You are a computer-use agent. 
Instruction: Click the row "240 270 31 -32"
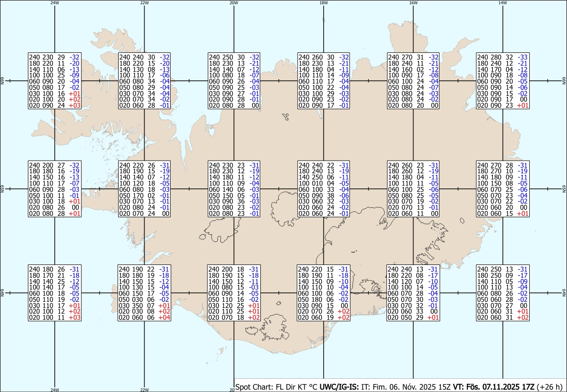click(x=413, y=57)
